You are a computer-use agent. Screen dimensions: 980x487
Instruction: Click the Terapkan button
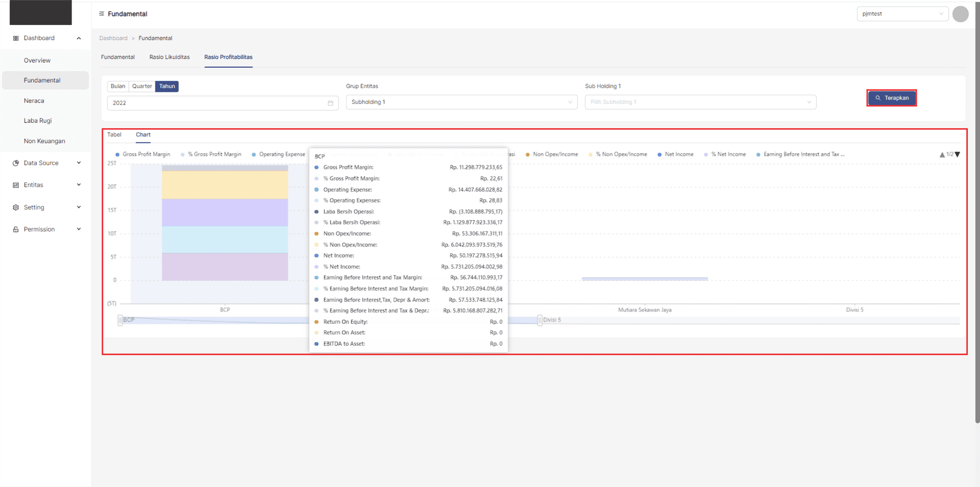pyautogui.click(x=891, y=98)
